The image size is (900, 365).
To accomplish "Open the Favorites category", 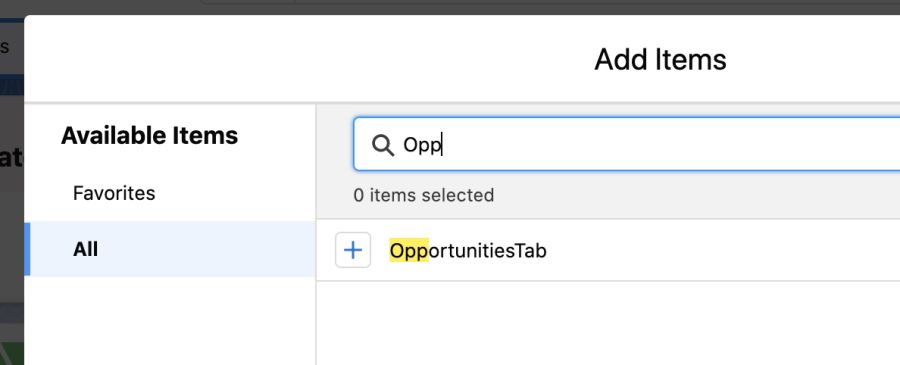I will (114, 193).
